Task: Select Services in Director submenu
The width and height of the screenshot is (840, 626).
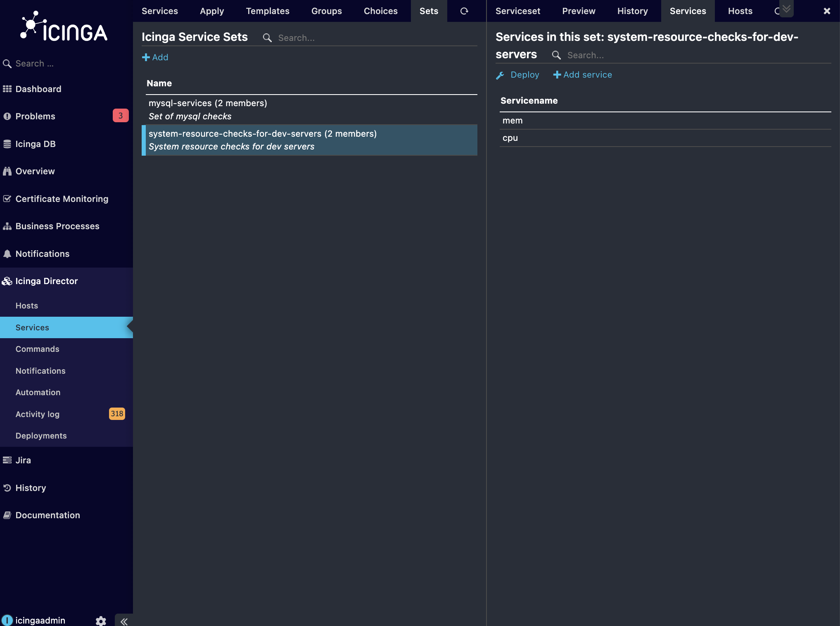Action: point(66,327)
